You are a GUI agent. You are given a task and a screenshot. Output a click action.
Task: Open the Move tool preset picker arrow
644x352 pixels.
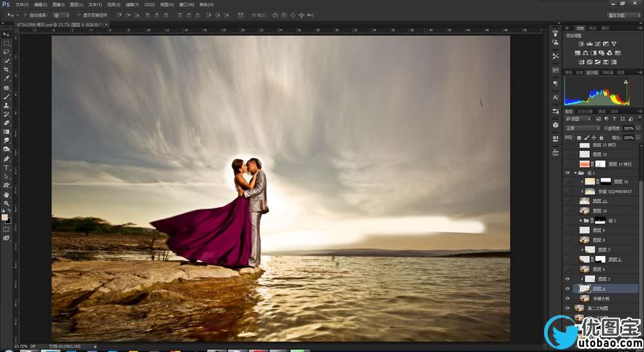tap(17, 15)
